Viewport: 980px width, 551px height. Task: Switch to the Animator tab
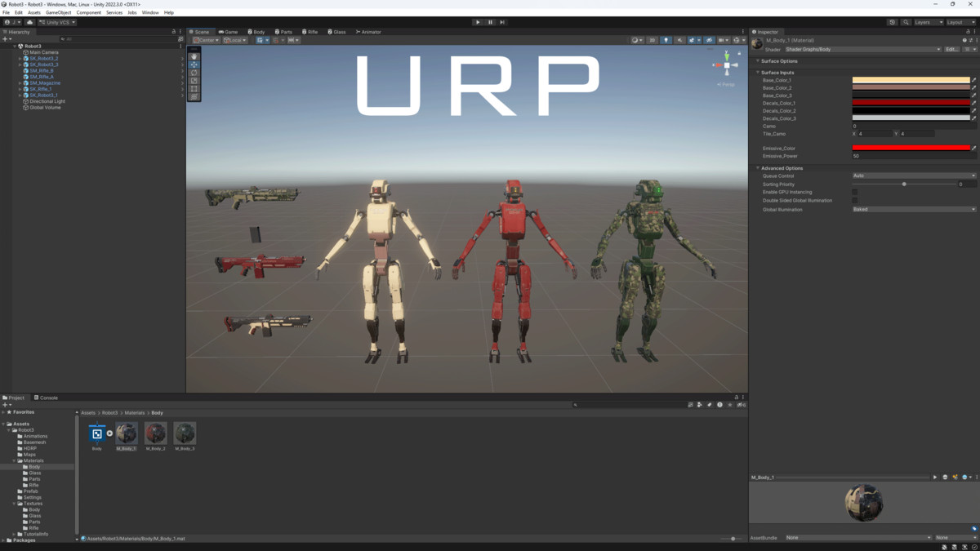point(368,32)
